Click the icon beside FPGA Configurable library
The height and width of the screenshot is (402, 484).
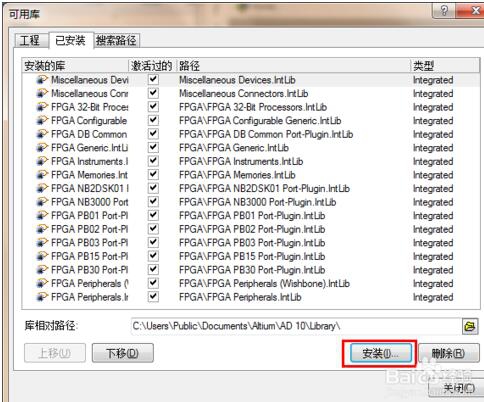pos(42,120)
